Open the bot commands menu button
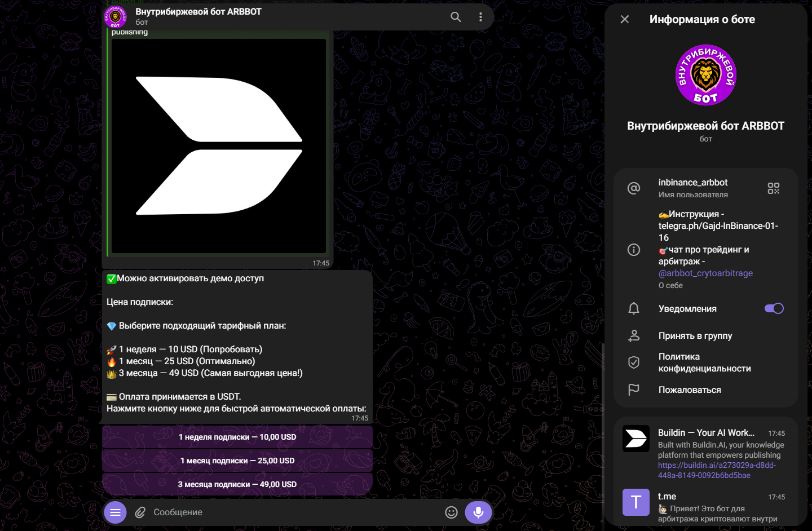Image resolution: width=812 pixels, height=531 pixels. 115,512
